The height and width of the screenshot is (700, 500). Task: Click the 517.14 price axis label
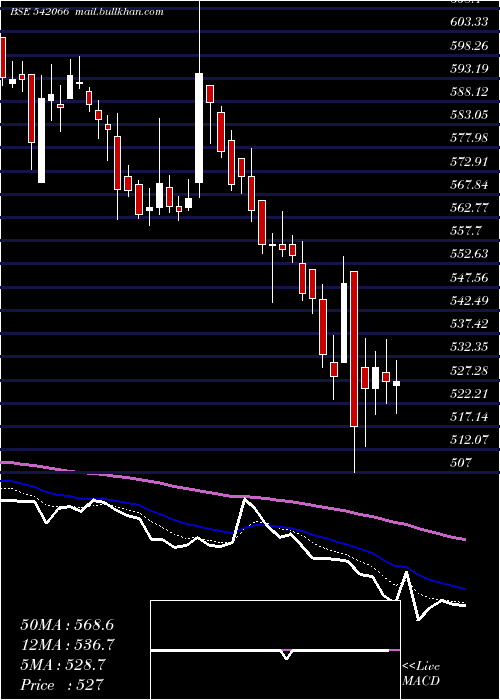click(x=469, y=417)
